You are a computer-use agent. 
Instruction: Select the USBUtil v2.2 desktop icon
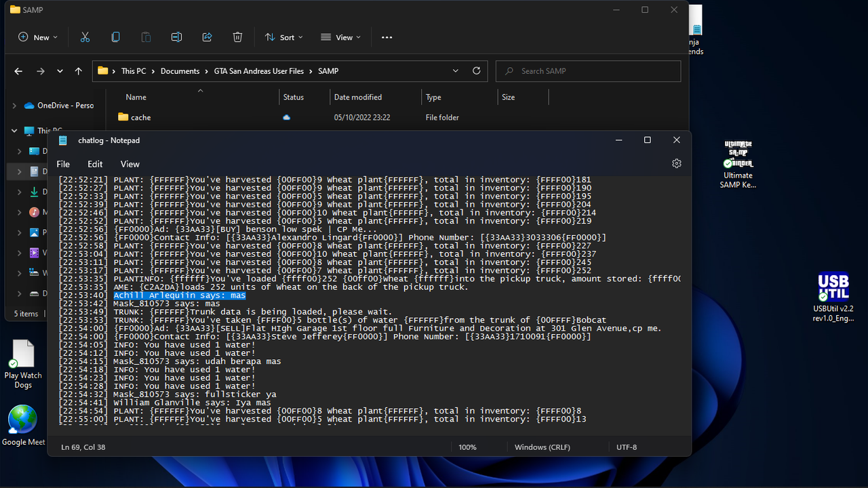[x=833, y=298]
